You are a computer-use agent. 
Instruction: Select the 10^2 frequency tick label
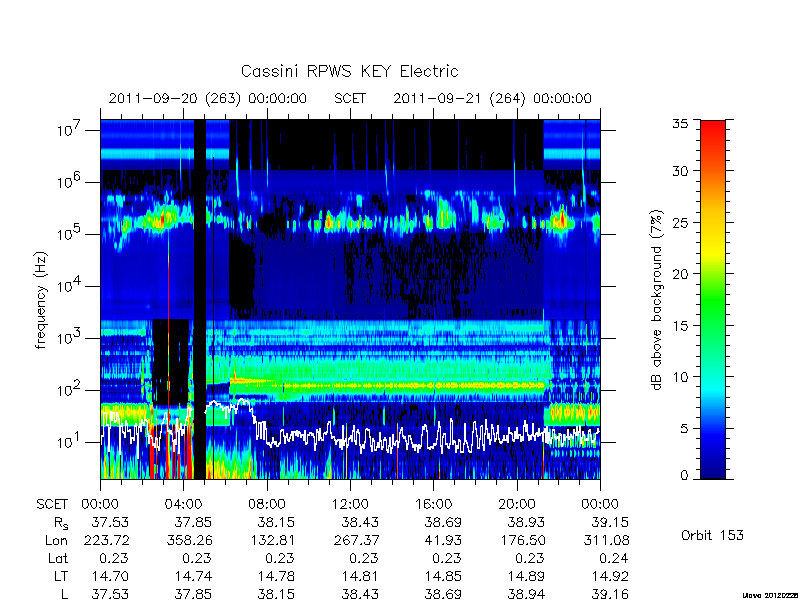70,390
